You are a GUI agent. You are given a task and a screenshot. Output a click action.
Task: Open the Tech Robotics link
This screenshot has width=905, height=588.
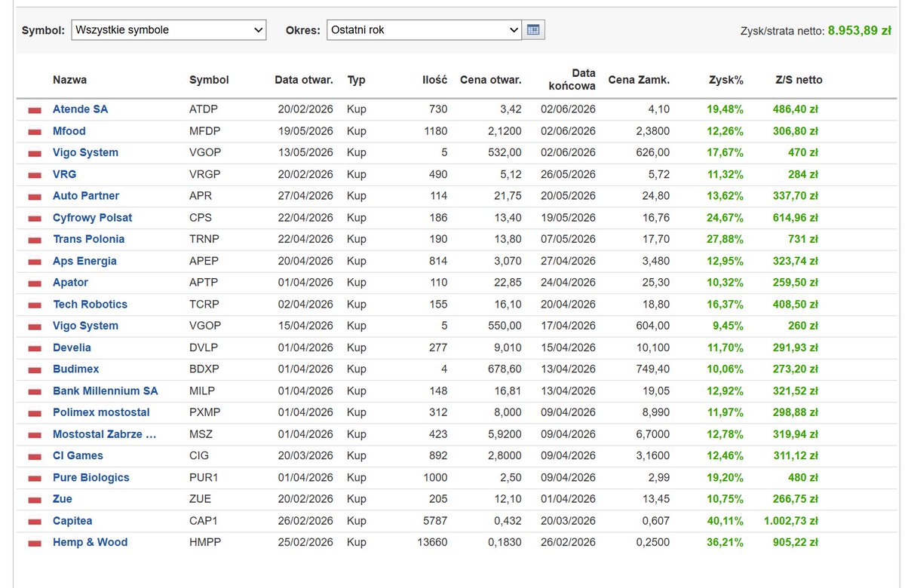tap(90, 305)
